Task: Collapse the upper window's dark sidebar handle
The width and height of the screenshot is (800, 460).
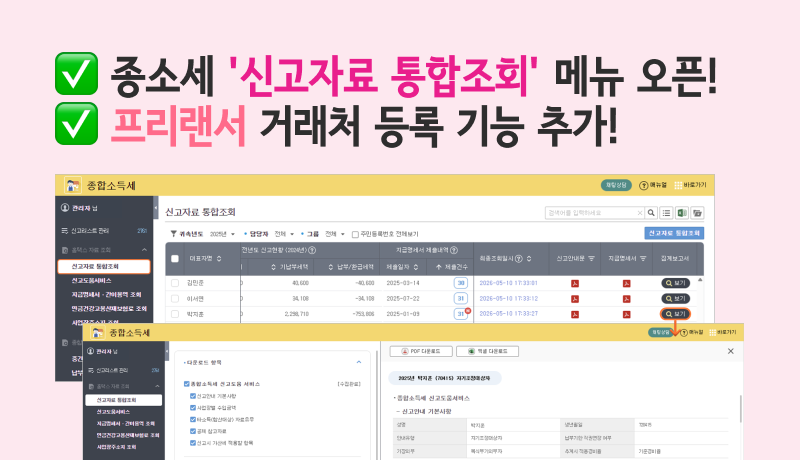Action: 156,208
